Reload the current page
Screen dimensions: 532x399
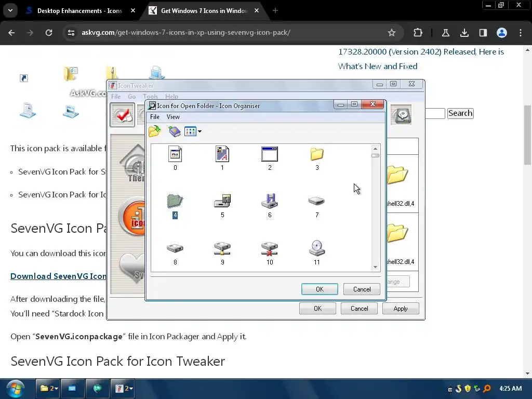[49, 33]
